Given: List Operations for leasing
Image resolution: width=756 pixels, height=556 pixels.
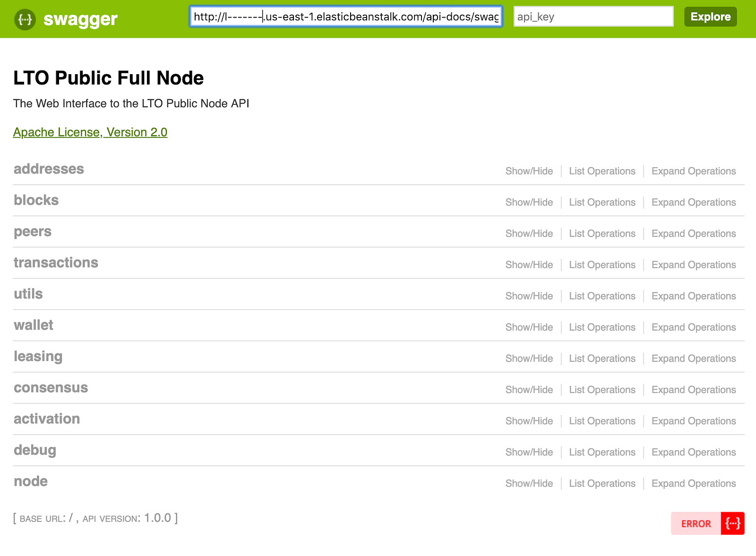Looking at the screenshot, I should 602,359.
